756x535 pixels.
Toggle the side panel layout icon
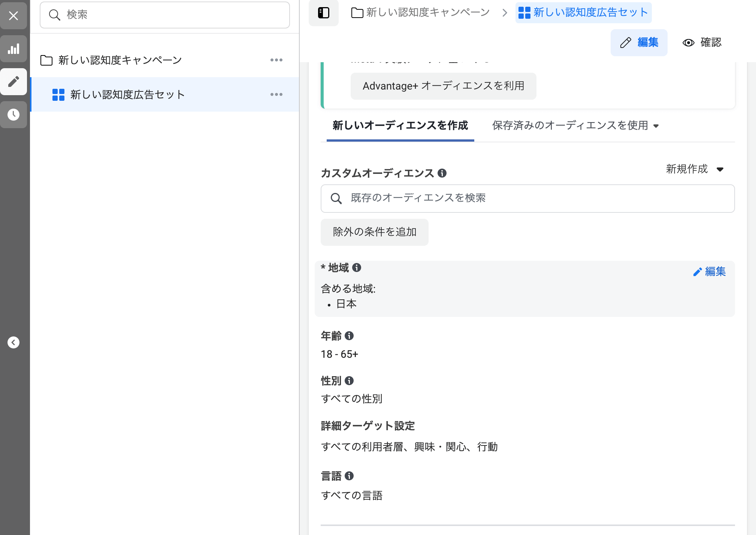pyautogui.click(x=324, y=13)
